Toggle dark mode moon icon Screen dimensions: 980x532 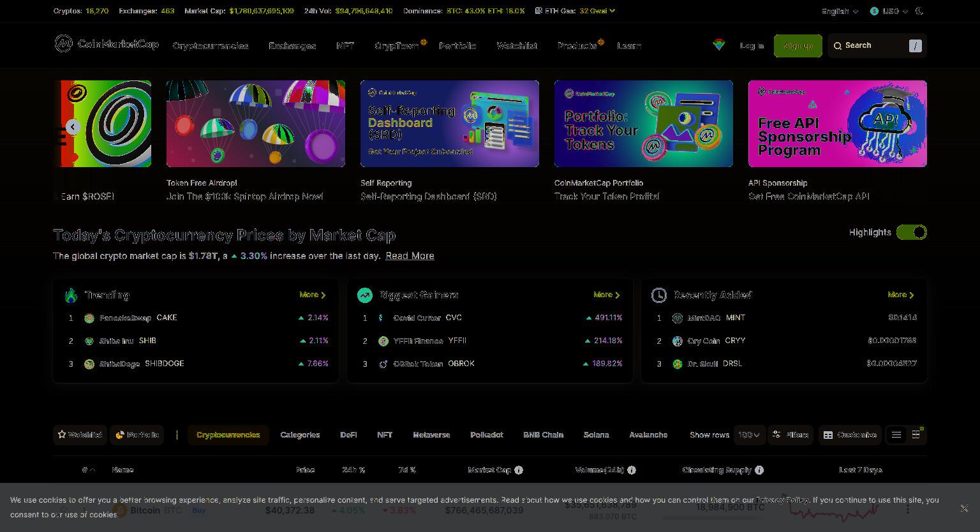point(920,11)
